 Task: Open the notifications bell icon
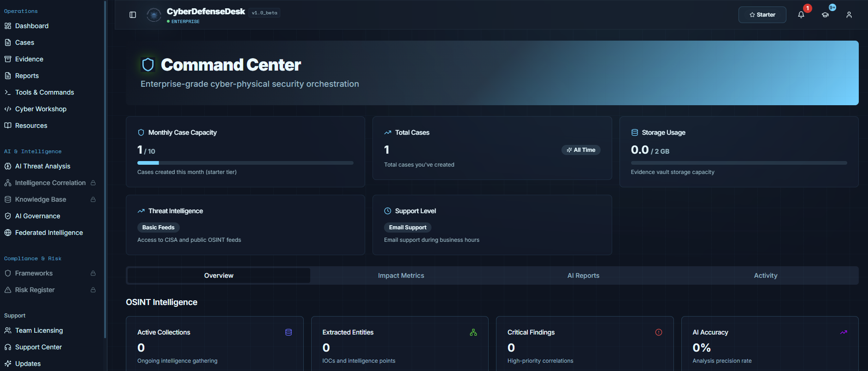tap(801, 15)
